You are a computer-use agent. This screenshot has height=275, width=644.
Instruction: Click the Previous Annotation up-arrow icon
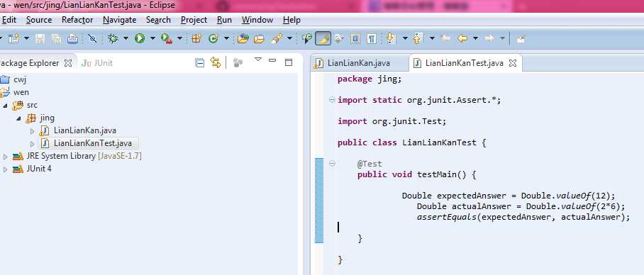(418, 38)
